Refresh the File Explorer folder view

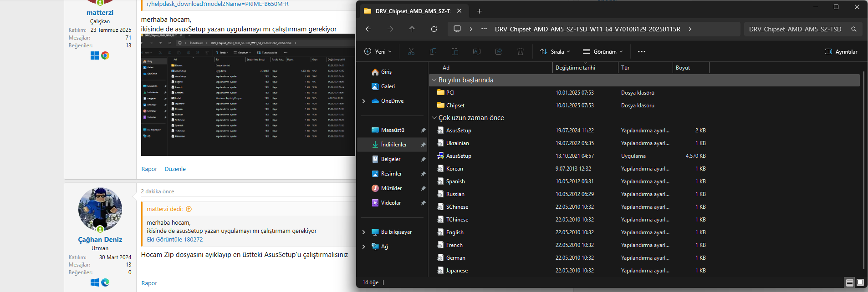click(434, 29)
